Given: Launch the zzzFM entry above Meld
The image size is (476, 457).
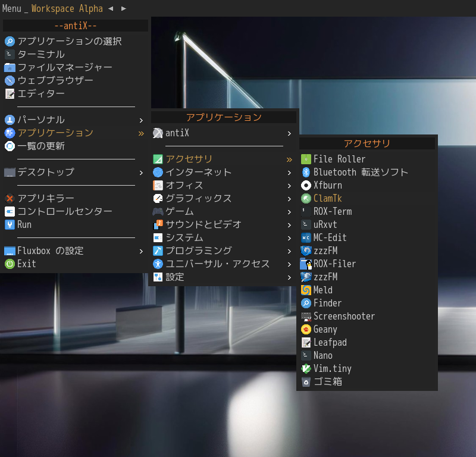Looking at the screenshot, I should 367,277.
